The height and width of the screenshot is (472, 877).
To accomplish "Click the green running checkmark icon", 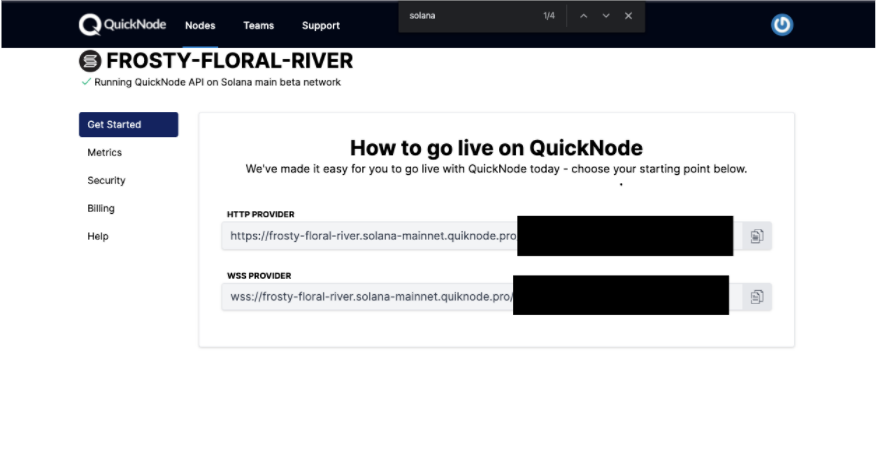I will 86,82.
